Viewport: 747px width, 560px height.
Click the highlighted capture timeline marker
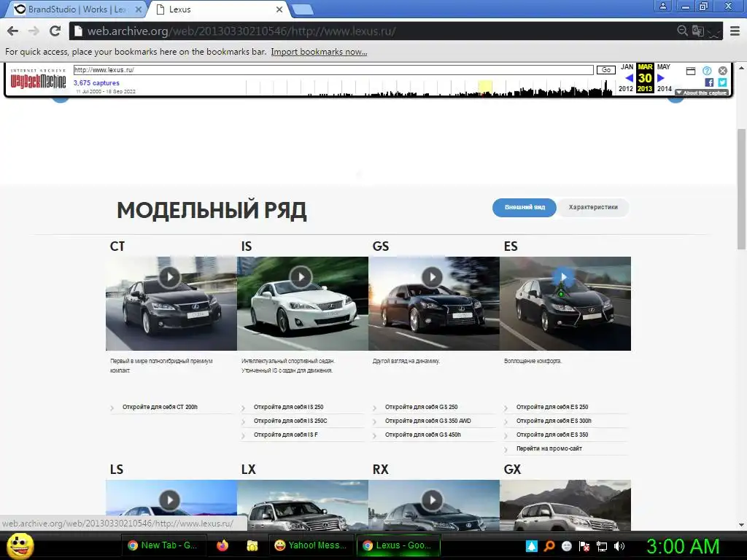485,88
